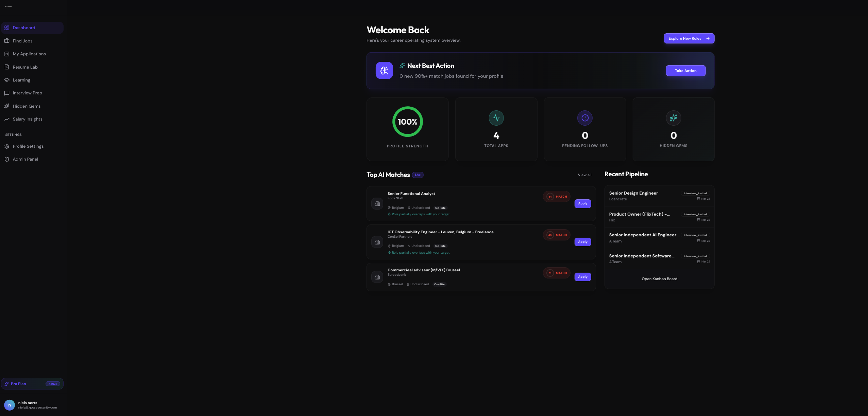Open the Salary Insights page
The height and width of the screenshot is (416, 868).
point(28,119)
